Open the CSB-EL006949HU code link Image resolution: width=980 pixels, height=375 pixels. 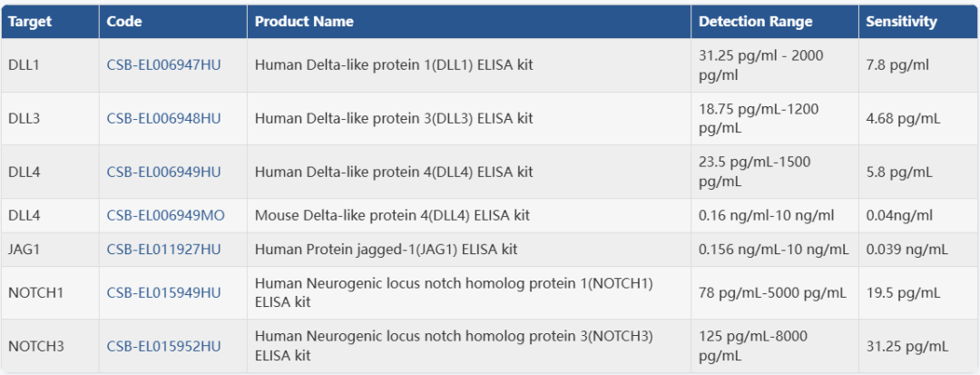coord(163,172)
